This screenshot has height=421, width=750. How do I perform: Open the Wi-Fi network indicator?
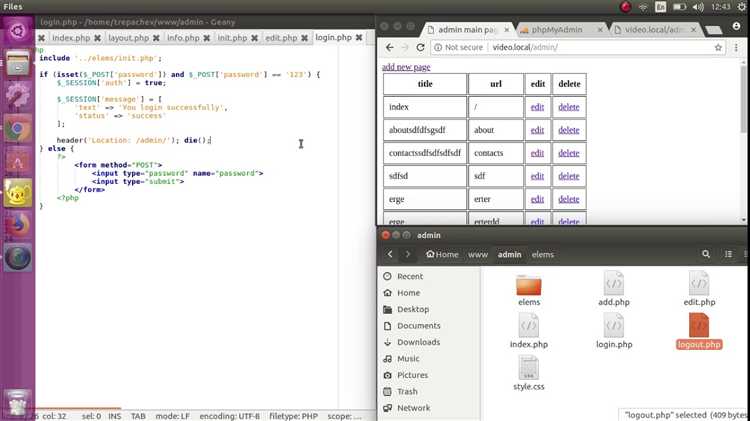tap(643, 7)
